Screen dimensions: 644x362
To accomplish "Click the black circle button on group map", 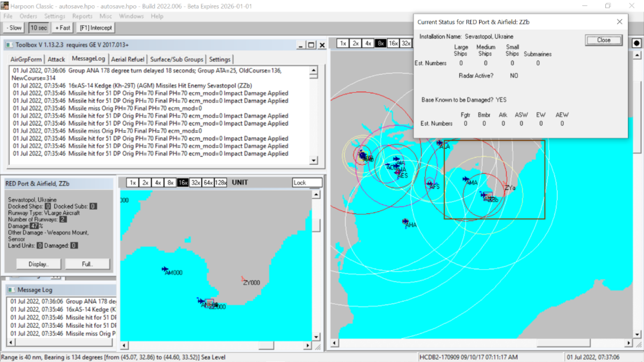I will [x=637, y=43].
